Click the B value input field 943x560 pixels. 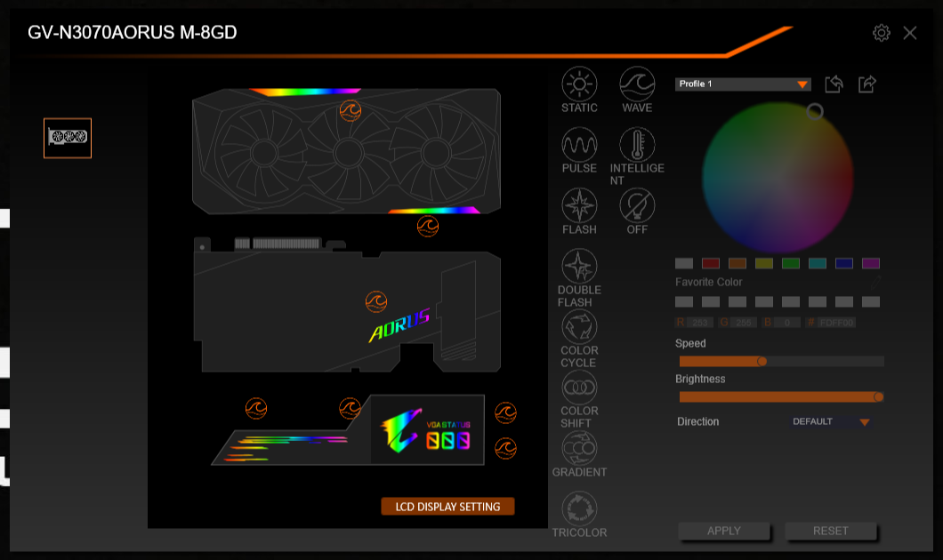tap(786, 323)
